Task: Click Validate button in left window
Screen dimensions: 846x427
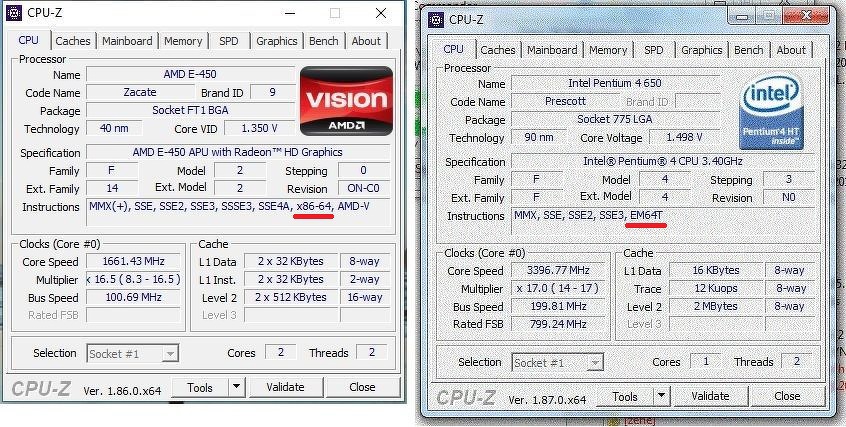Action: pos(285,388)
